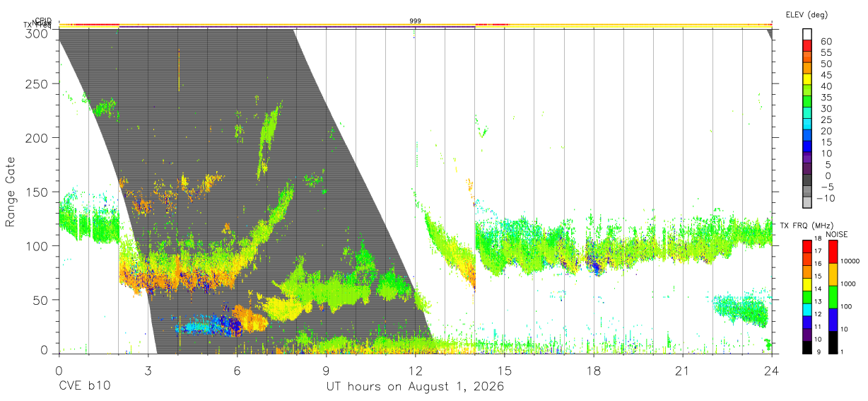Click the '50' tick on Range Gate axis

pyautogui.click(x=41, y=300)
